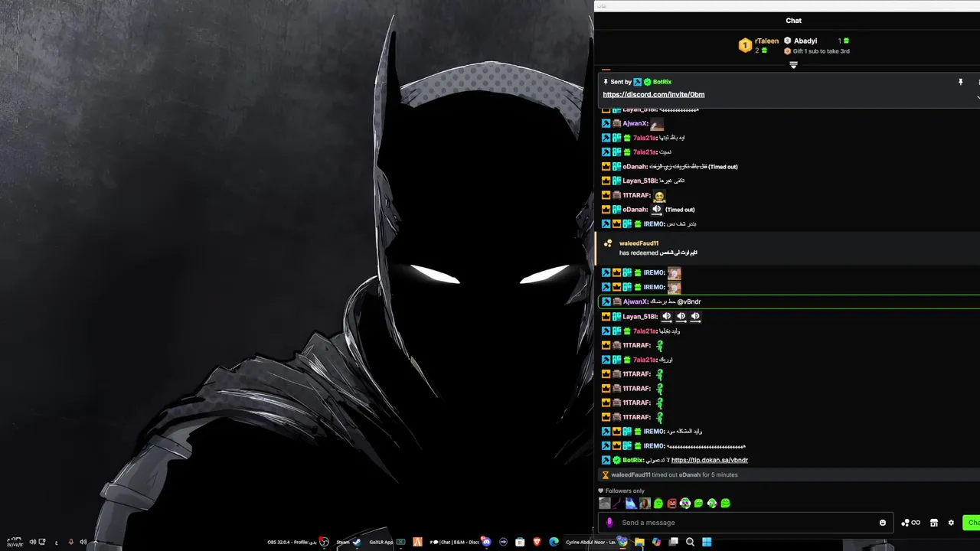The image size is (980, 551).
Task: Open the taskbar clock and date
Action: click(x=15, y=542)
